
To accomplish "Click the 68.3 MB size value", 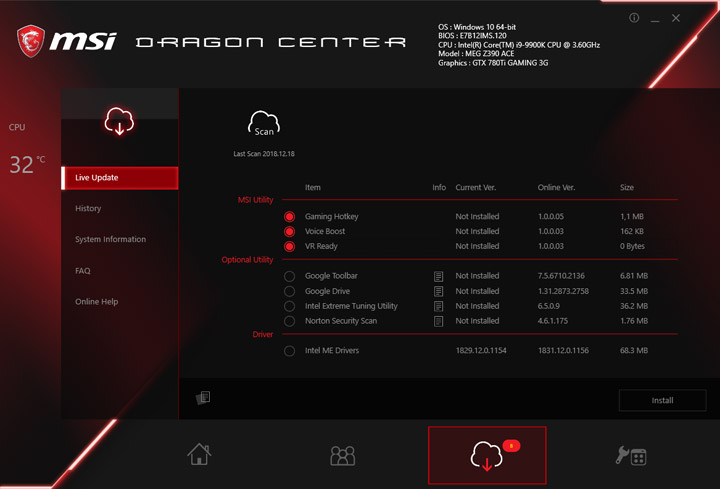I will coord(634,350).
